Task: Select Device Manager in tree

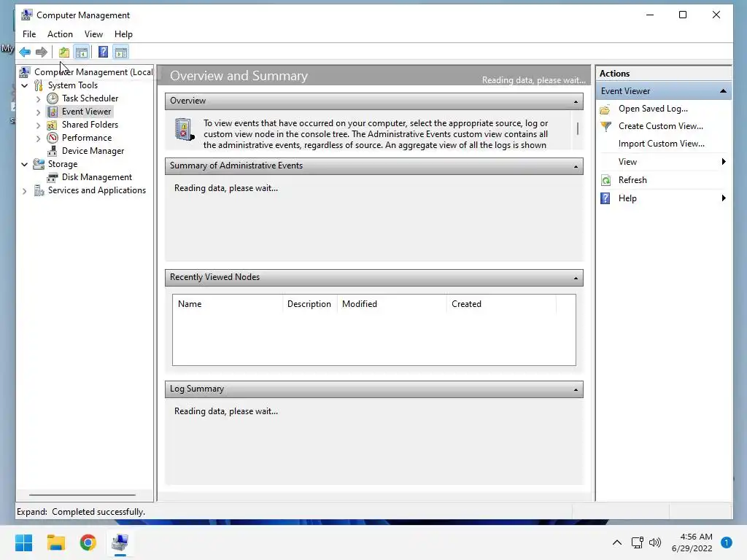Action: 93,151
